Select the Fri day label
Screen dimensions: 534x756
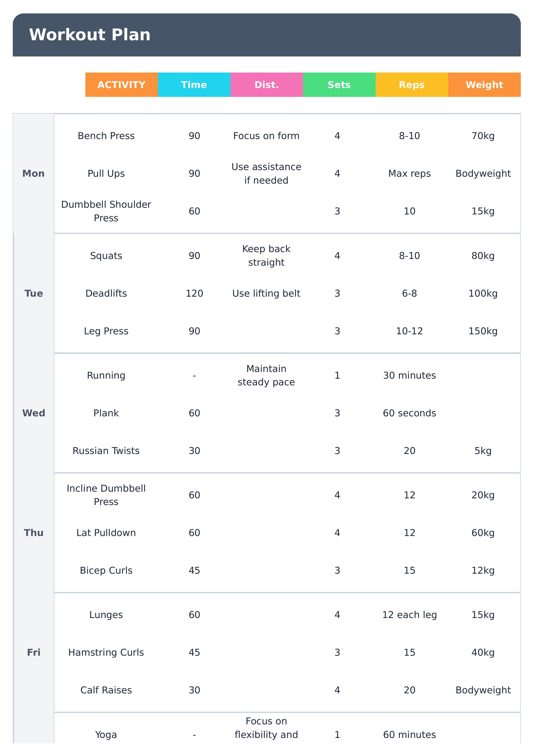click(34, 652)
